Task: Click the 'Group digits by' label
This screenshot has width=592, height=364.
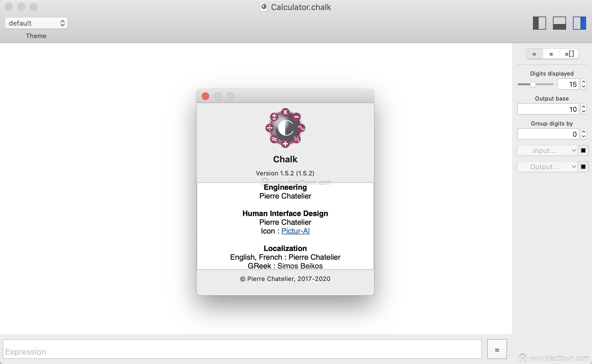Action: (x=552, y=124)
